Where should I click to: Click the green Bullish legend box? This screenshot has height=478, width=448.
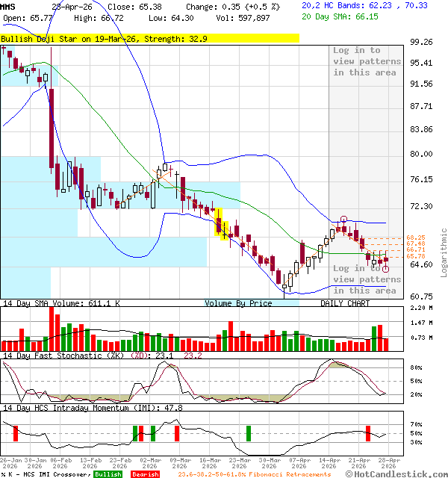[108, 474]
